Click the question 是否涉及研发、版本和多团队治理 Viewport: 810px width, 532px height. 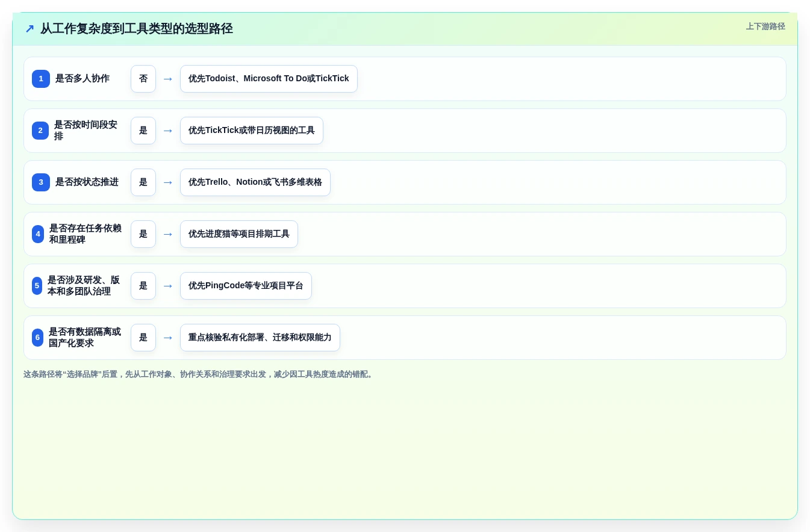point(84,286)
